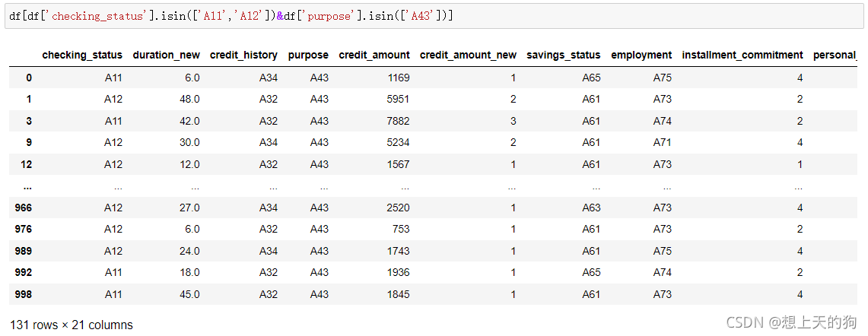Click credit amount value 7882
This screenshot has width=868, height=336.
399,121
